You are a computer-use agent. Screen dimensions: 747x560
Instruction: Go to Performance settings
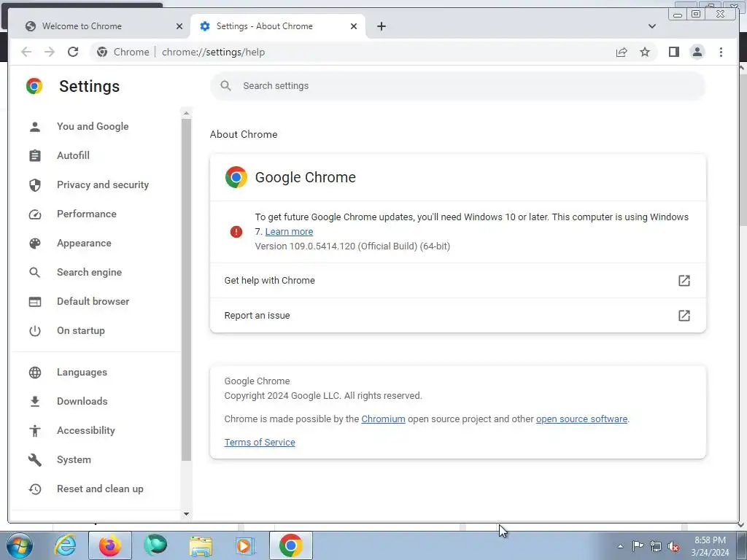click(x=86, y=214)
